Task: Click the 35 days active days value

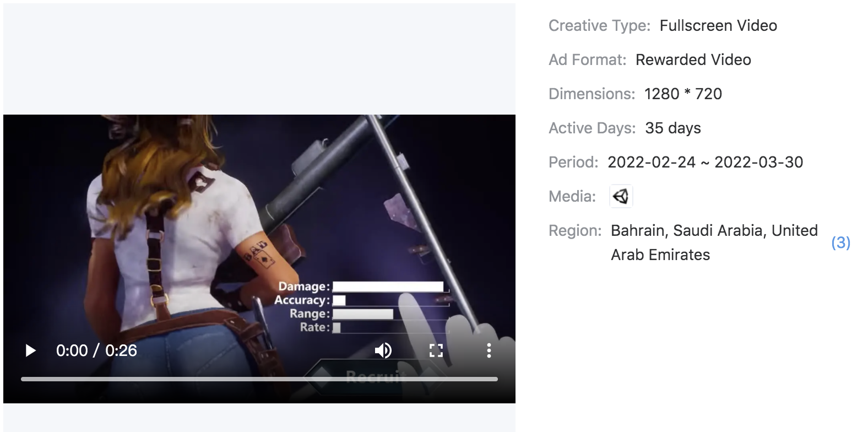Action: tap(672, 128)
